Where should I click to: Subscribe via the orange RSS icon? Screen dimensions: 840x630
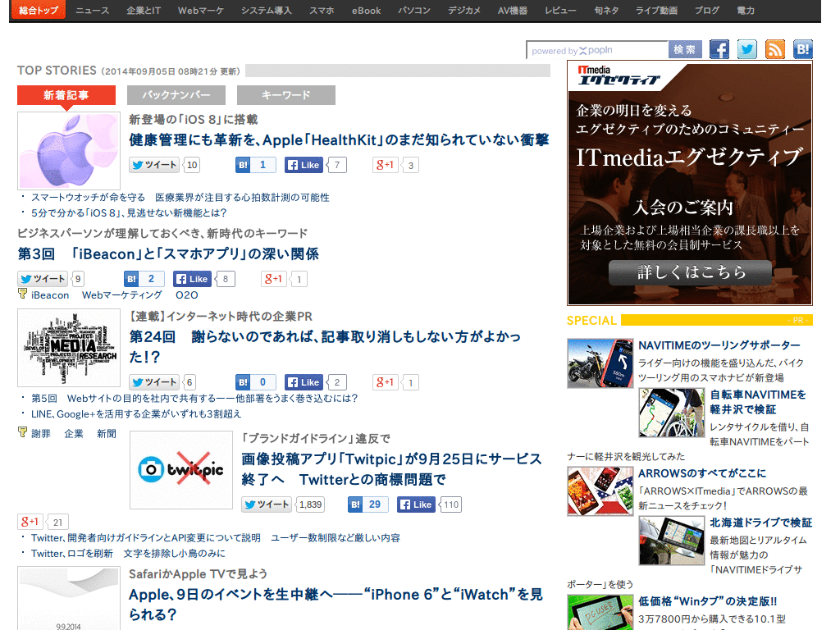774,49
